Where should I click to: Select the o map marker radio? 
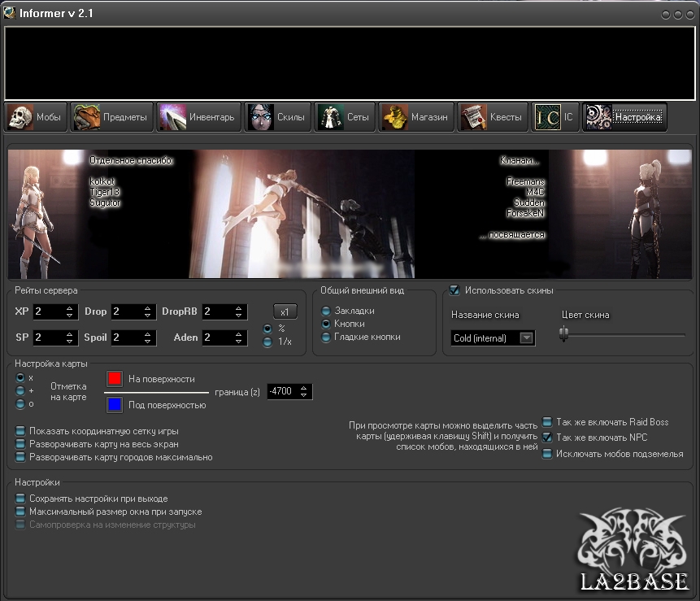click(x=20, y=404)
